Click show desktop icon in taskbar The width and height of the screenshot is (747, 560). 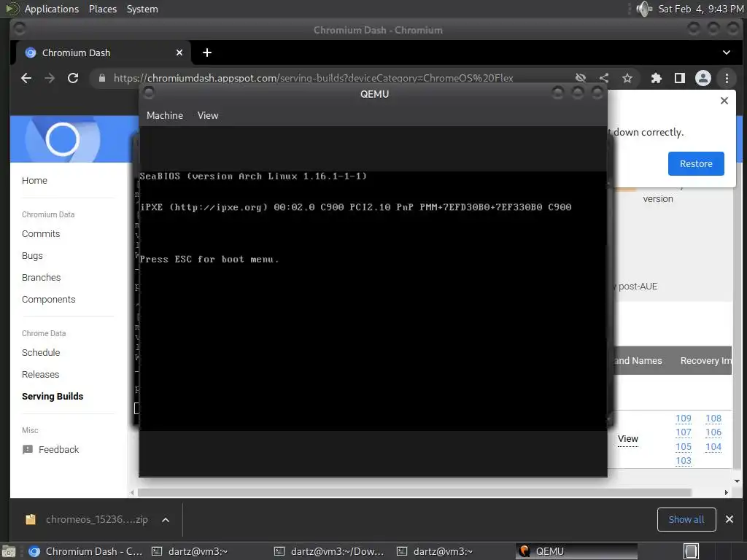point(8,551)
